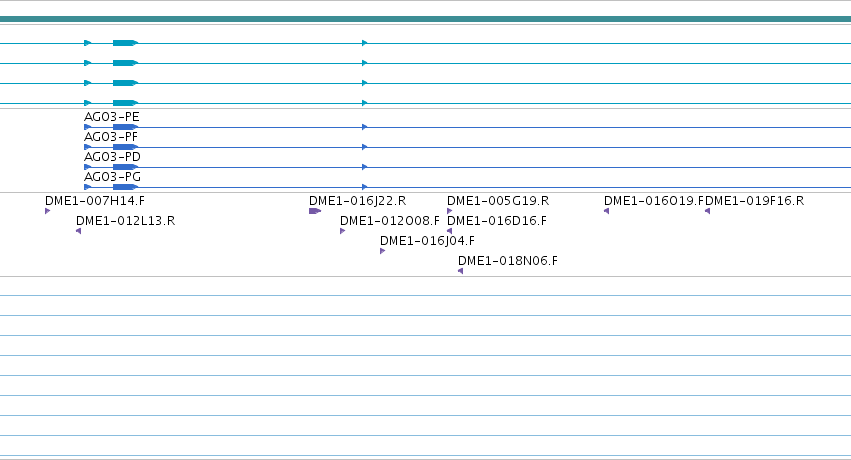Image resolution: width=851 pixels, height=460 pixels.
Task: Click the DME1-012L13.R feature label
Action: pyautogui.click(x=125, y=221)
